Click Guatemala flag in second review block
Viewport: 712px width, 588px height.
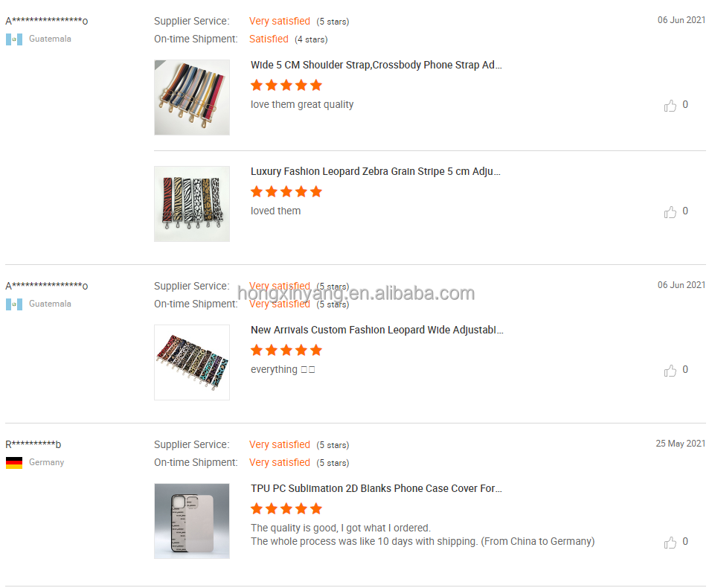point(14,304)
